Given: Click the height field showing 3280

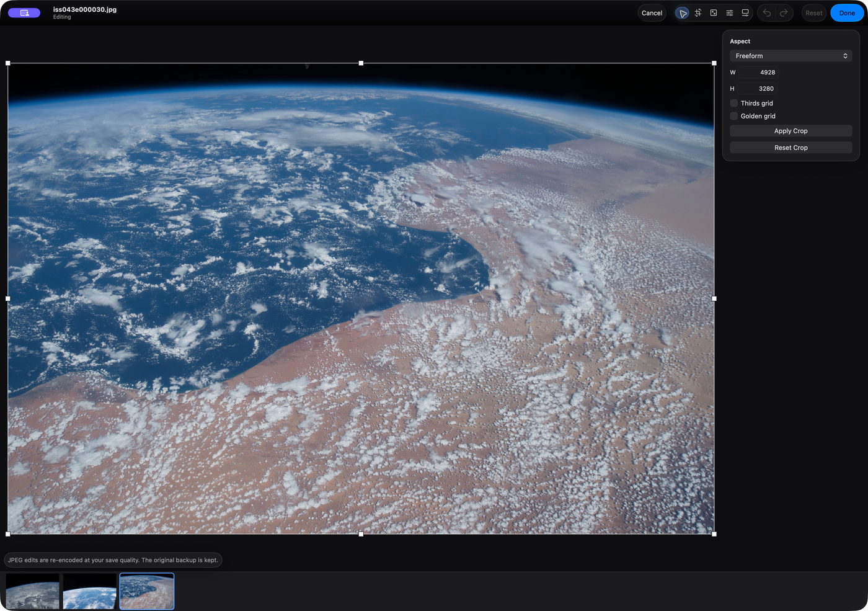Looking at the screenshot, I should (758, 89).
